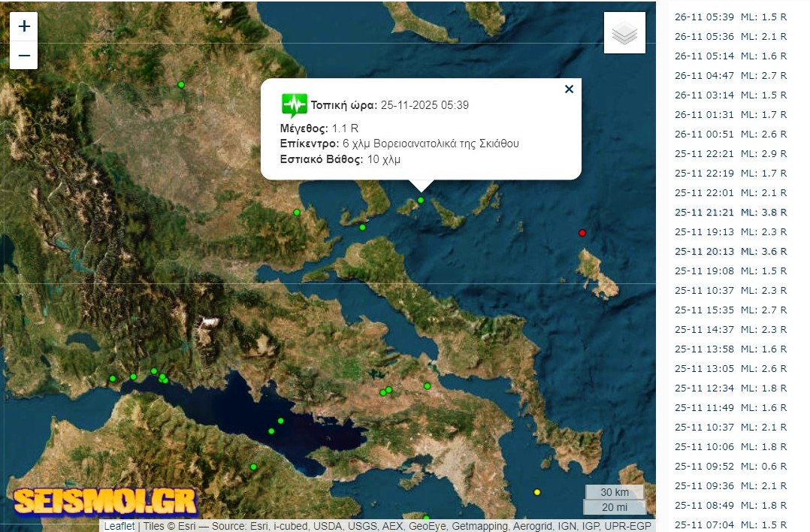Image resolution: width=810 pixels, height=532 pixels.
Task: Click the SEISMOI.GR logo
Action: coord(105,500)
